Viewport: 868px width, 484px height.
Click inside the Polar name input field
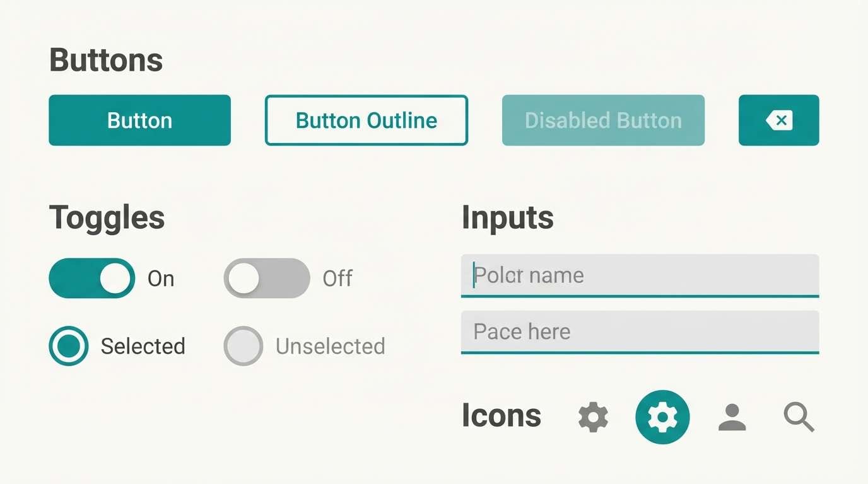[640, 275]
